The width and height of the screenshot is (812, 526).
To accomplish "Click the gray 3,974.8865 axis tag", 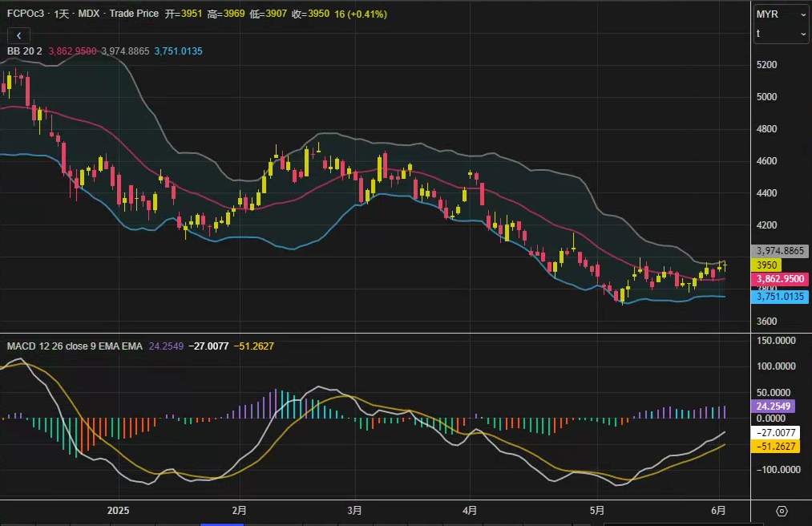I will point(780,251).
